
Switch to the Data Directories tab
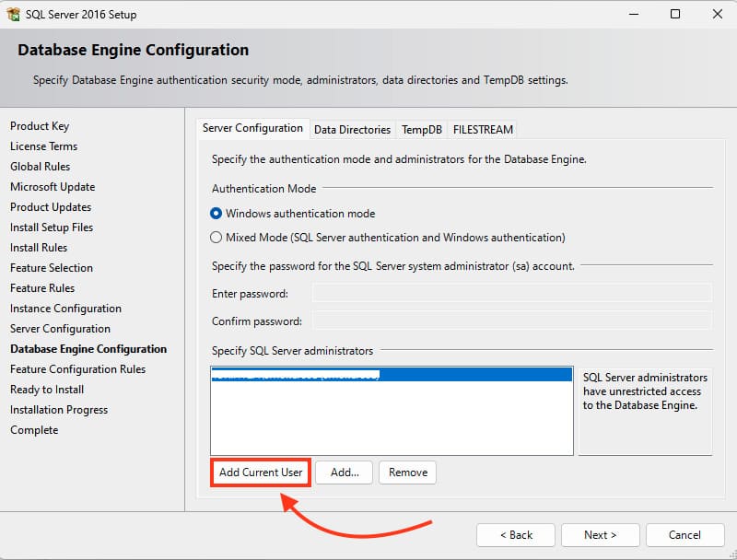pos(352,130)
